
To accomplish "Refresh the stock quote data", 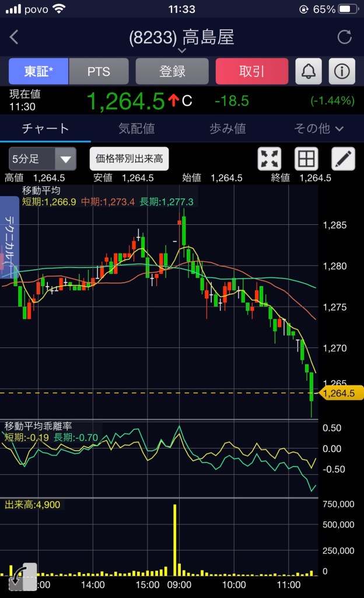I will 345,37.
